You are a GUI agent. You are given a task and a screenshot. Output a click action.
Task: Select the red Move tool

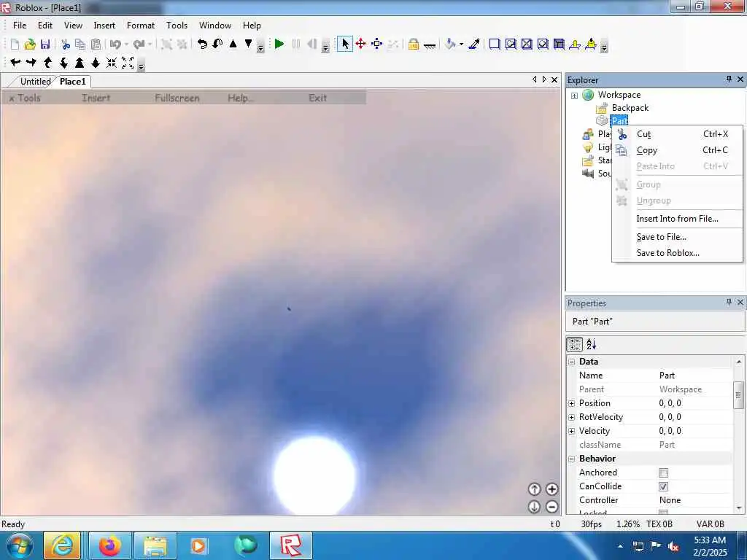coord(360,44)
